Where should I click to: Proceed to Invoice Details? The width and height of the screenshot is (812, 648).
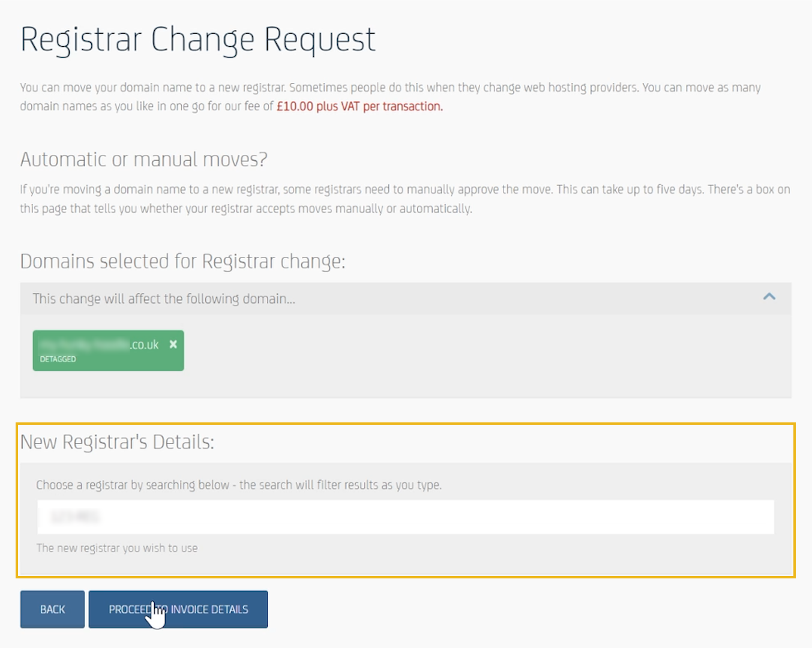point(178,609)
